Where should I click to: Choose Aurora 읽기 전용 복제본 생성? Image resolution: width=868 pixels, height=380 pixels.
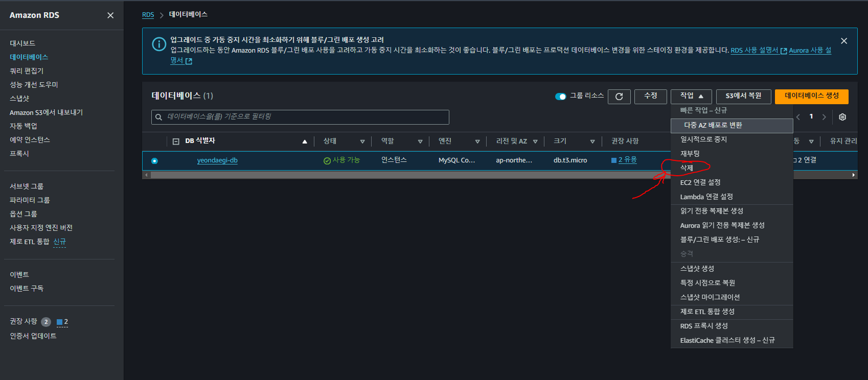coord(732,225)
